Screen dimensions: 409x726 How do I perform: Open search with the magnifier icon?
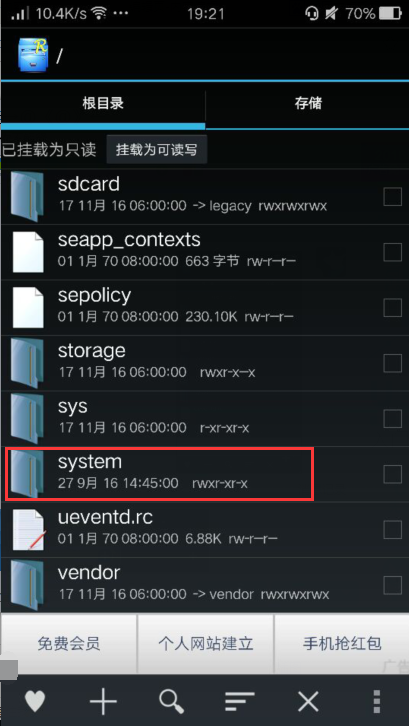(x=172, y=702)
